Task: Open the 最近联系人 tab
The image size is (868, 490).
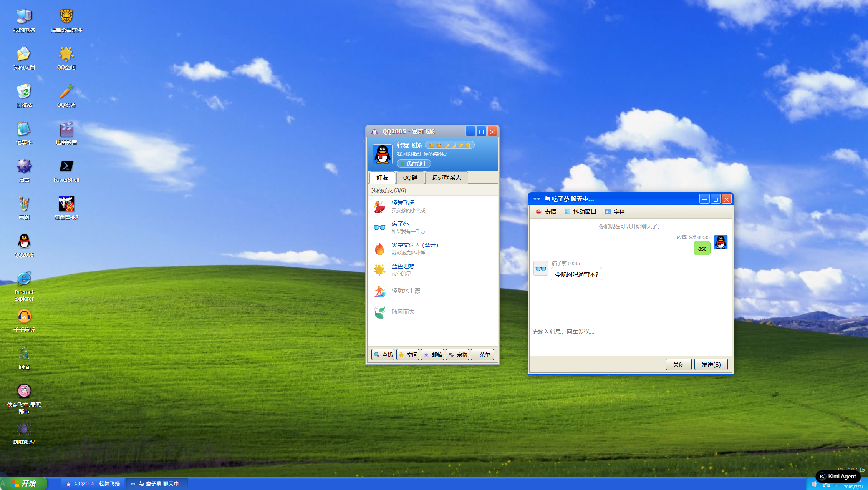Action: pos(447,178)
